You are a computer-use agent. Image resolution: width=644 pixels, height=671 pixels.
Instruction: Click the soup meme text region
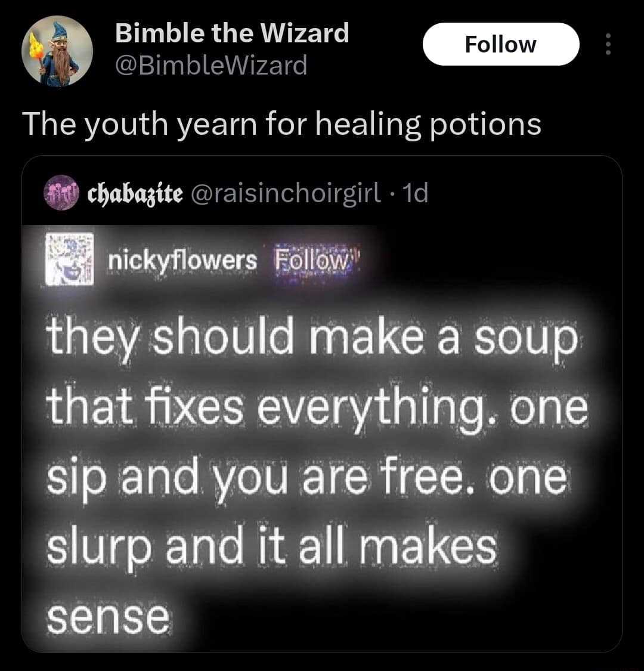point(322,471)
